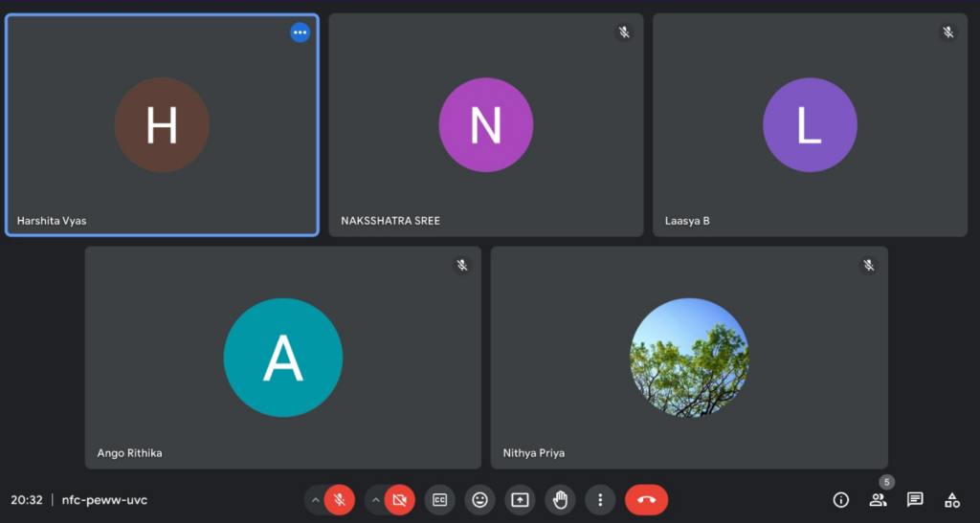Expand video settings chevron beside camera
Viewport: 980px width, 523px height.
375,499
